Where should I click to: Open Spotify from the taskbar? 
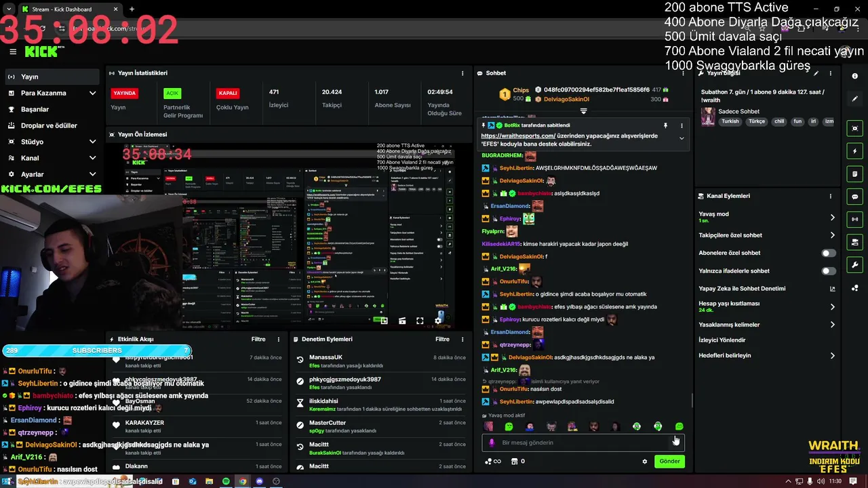tap(226, 481)
